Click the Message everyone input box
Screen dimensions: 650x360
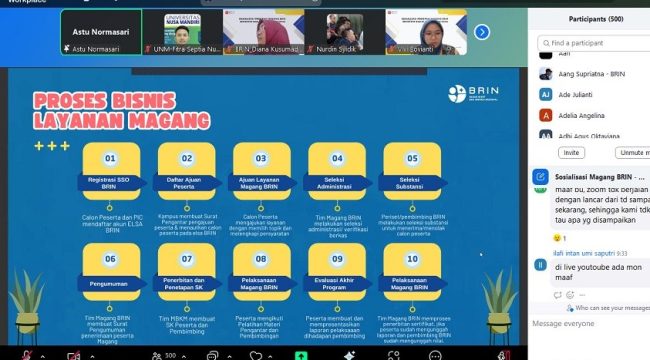coord(590,324)
